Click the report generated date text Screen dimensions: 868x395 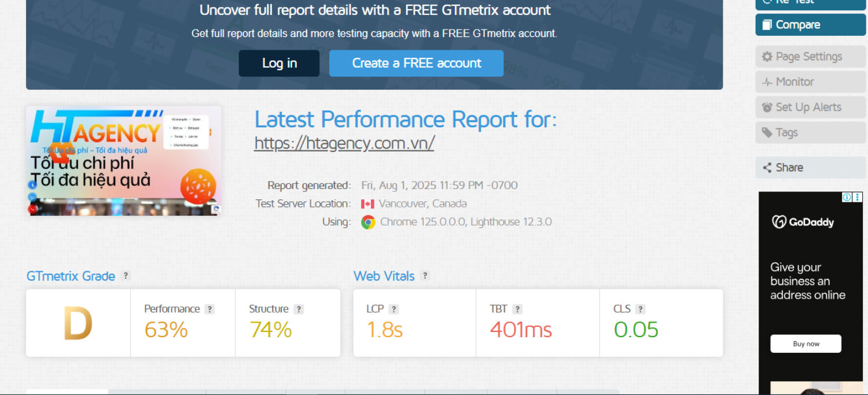[439, 186]
